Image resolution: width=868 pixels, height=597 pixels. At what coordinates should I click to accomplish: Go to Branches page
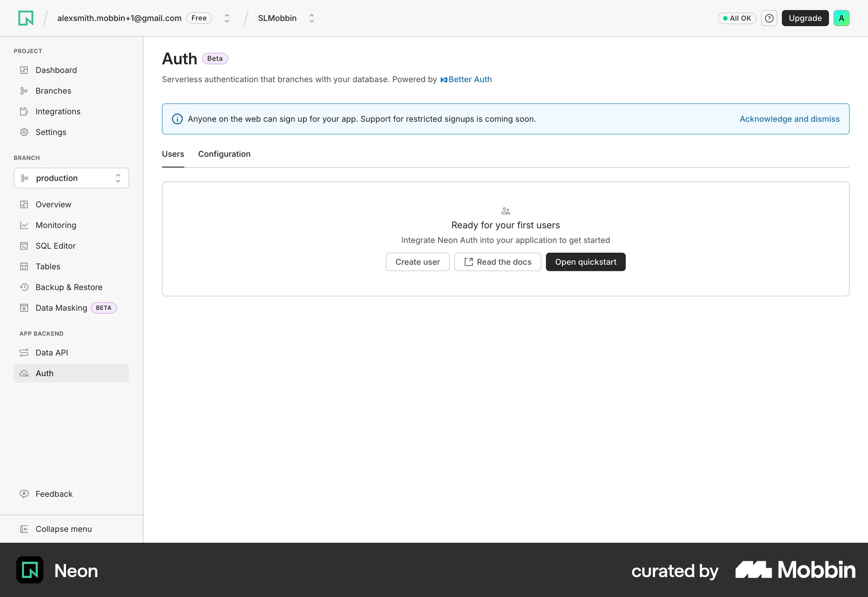(x=71, y=91)
